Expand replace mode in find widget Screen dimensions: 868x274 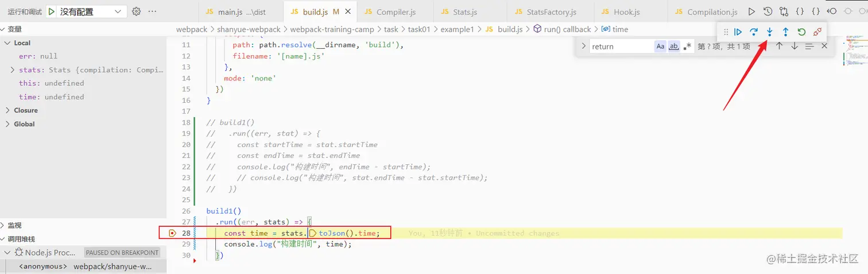pyautogui.click(x=584, y=46)
